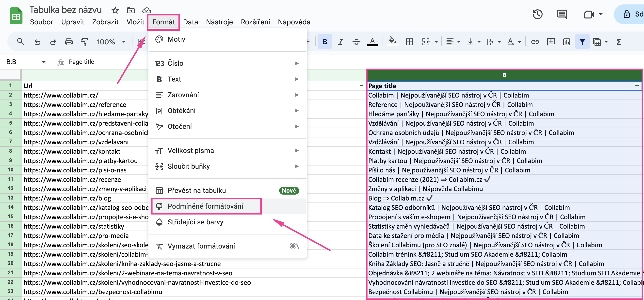Open the Data menu

[x=191, y=22]
